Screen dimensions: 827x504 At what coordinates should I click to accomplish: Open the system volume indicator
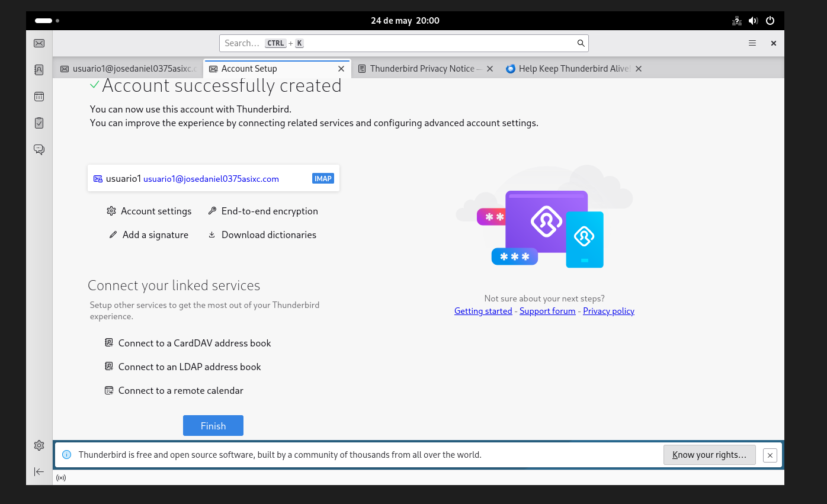click(754, 21)
